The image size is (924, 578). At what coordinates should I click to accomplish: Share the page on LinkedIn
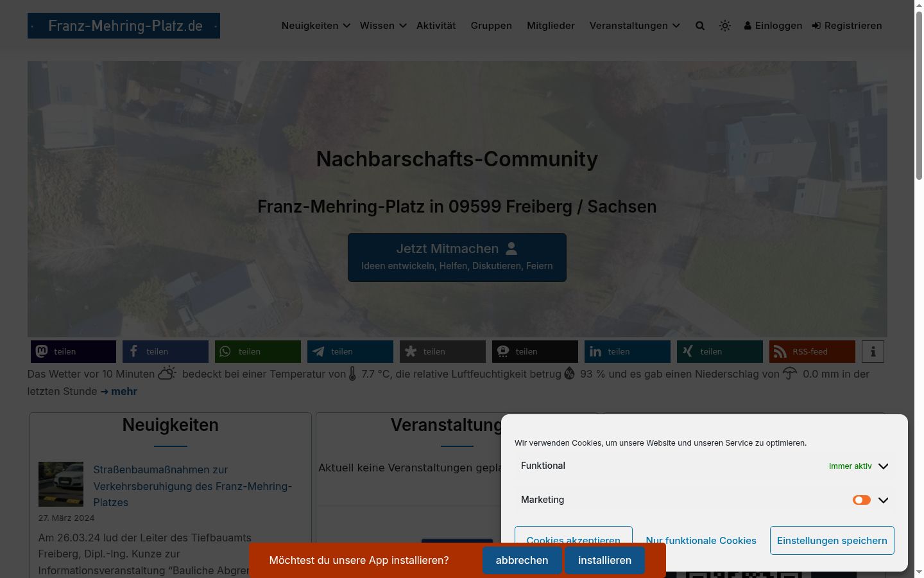(x=628, y=351)
